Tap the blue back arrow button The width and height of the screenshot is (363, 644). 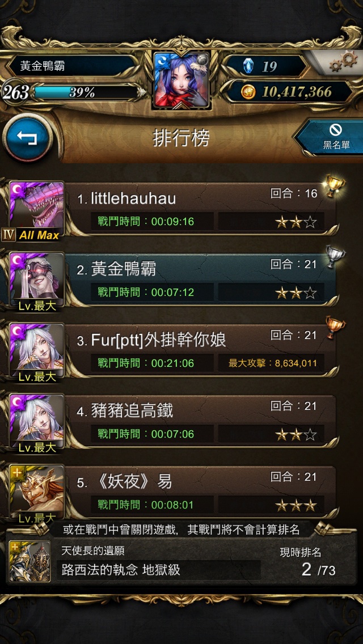tap(28, 138)
